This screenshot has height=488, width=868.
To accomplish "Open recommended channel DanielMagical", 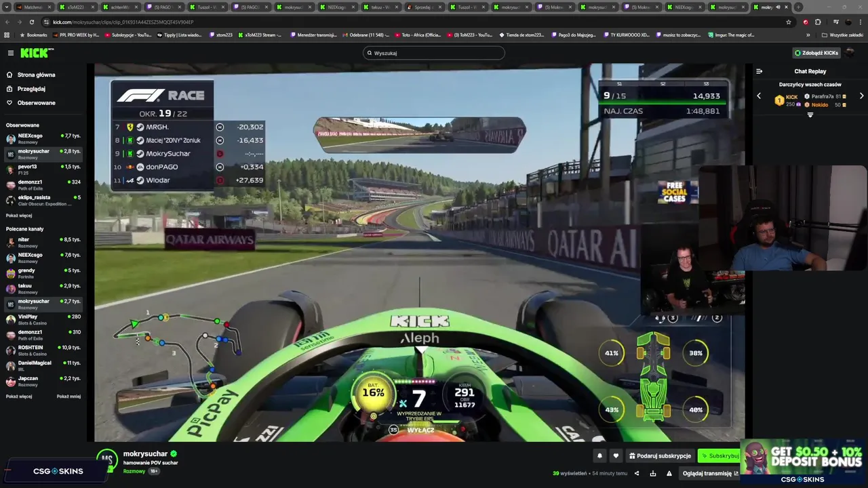I will click(43, 366).
